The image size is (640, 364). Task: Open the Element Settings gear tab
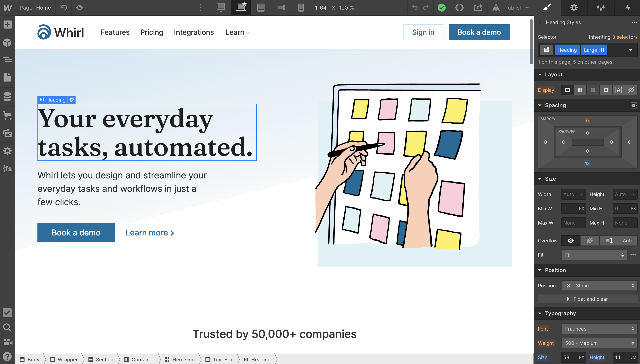574,8
